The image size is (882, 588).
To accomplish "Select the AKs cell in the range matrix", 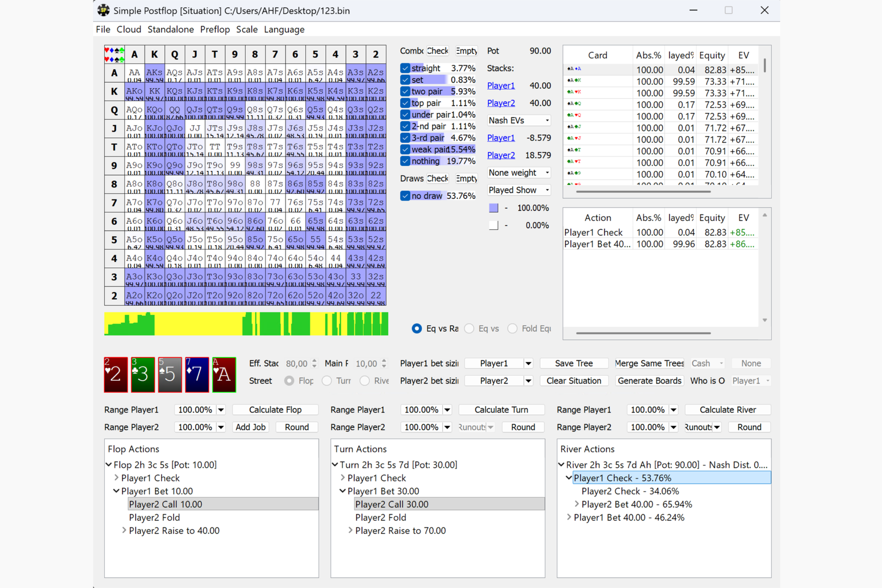I will tap(154, 73).
